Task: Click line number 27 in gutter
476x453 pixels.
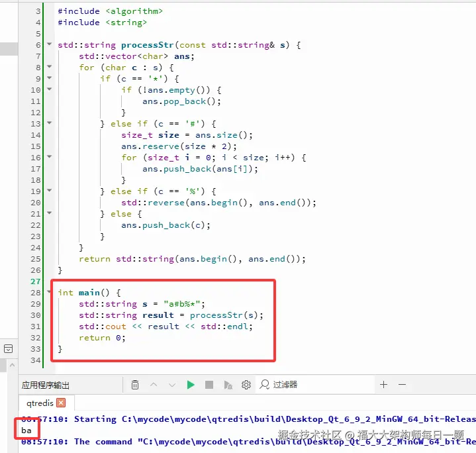Action: (x=36, y=281)
